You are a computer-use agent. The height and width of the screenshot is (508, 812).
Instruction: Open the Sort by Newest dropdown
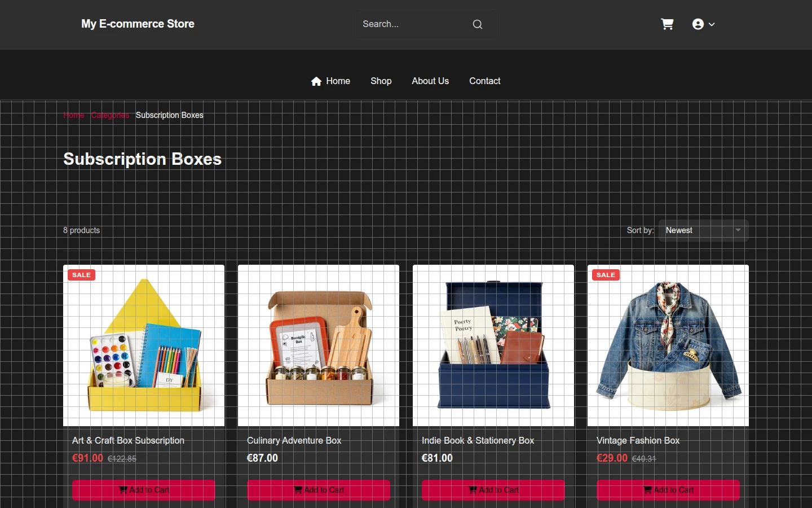(704, 230)
